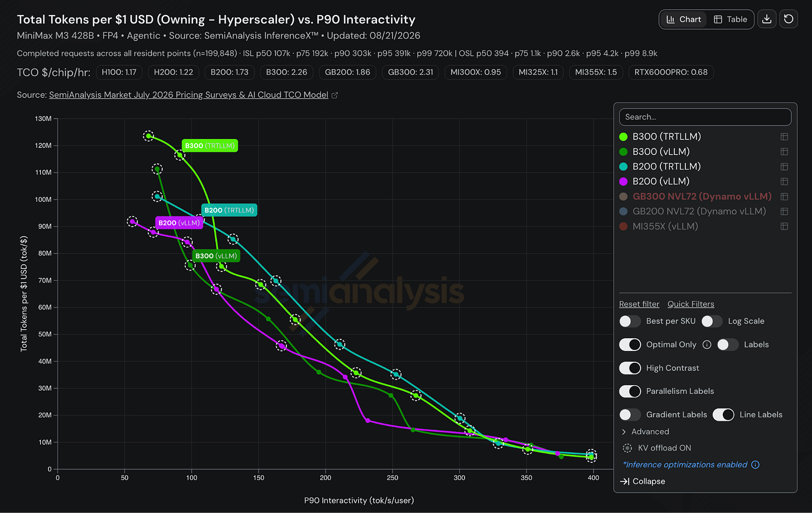Show the GB200 NVL72 (Dynamo vLLM) series
Screen dimensions: 812x513
[699, 212]
